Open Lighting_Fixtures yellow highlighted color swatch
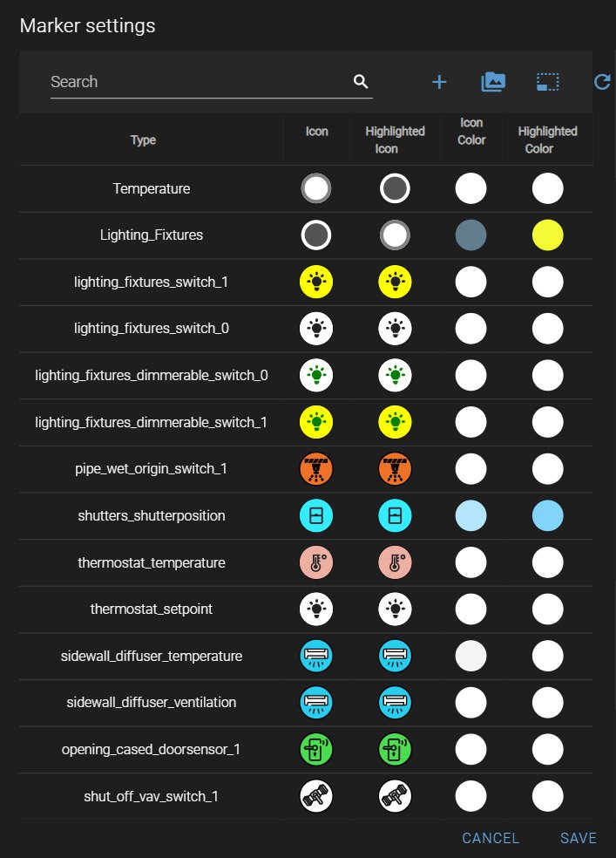 click(548, 235)
